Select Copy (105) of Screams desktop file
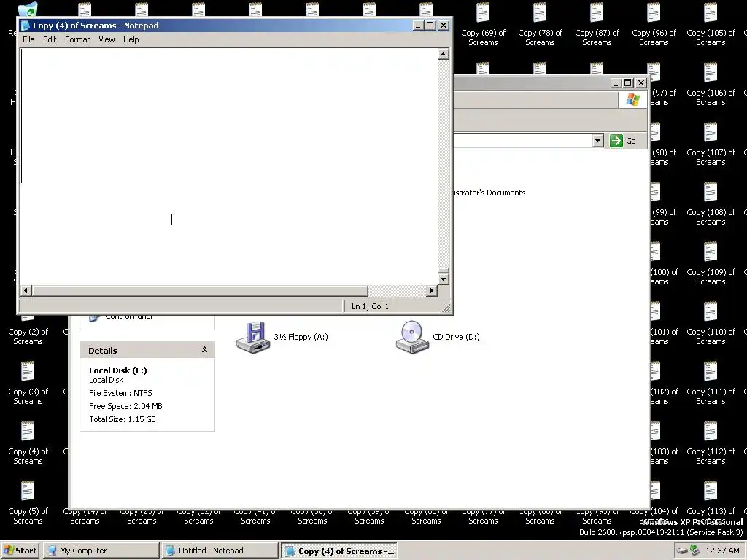747x560 pixels. pyautogui.click(x=711, y=25)
